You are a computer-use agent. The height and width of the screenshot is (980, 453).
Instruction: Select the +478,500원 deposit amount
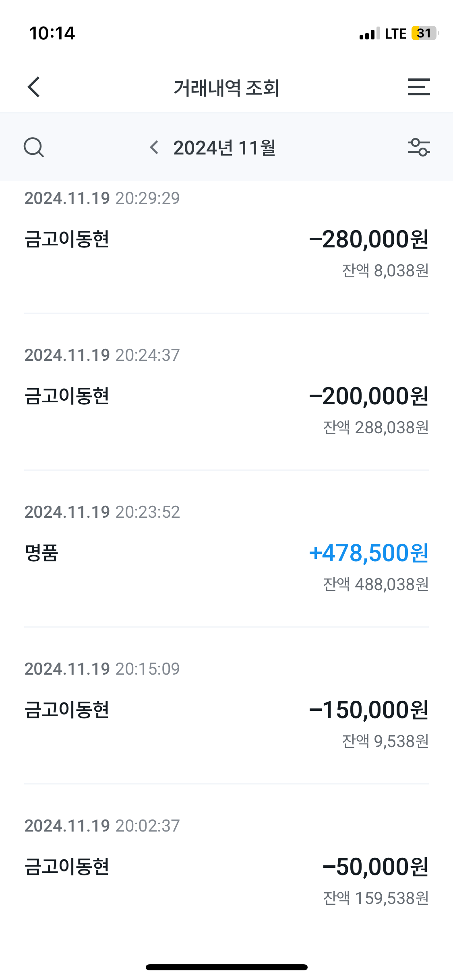pyautogui.click(x=368, y=553)
